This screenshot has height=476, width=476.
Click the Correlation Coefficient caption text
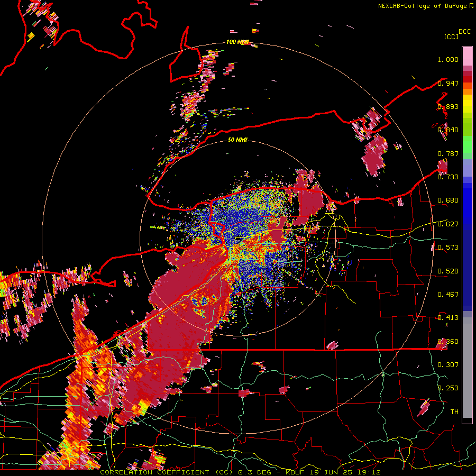(240, 472)
